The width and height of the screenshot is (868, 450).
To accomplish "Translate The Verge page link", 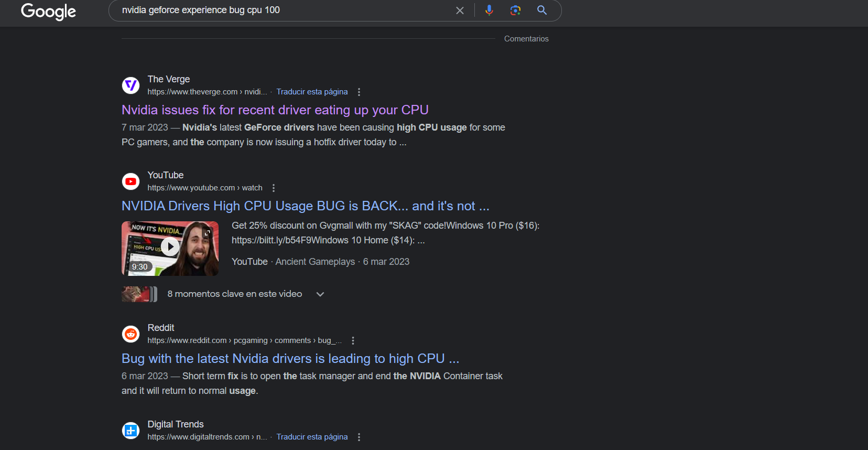I will 312,92.
